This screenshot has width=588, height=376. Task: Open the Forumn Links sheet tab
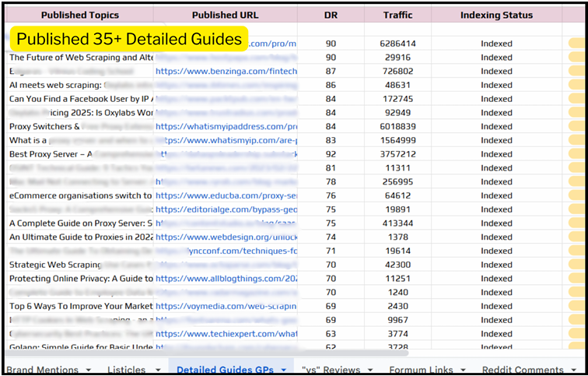[x=421, y=369]
